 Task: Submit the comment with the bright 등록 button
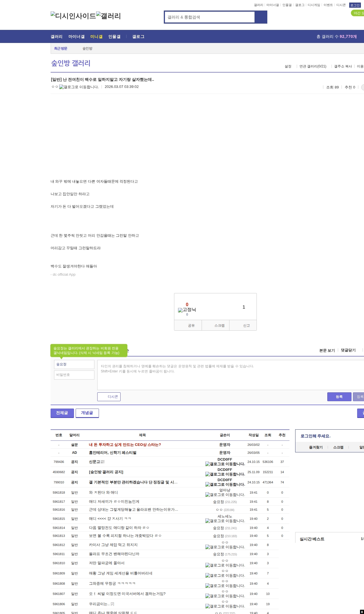339,397
